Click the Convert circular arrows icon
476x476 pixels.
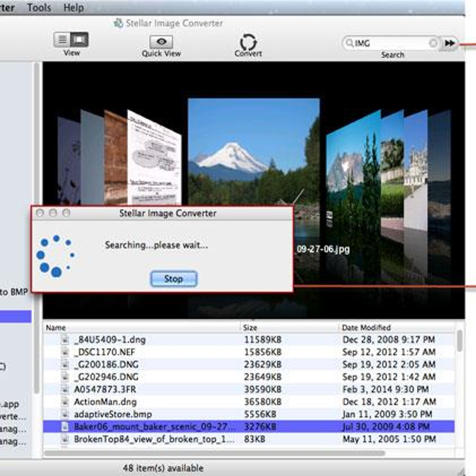pyautogui.click(x=248, y=42)
